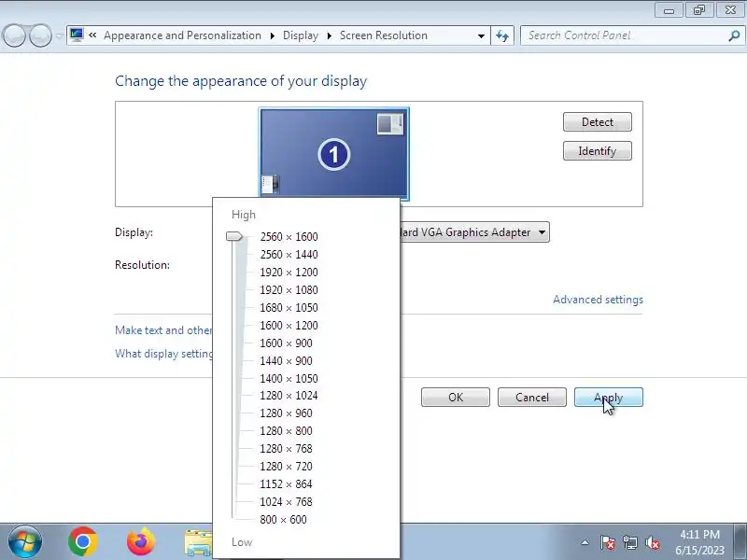Viewport: 747px width, 560px height.
Task: Click the Control Panel icon in address bar
Action: (77, 35)
